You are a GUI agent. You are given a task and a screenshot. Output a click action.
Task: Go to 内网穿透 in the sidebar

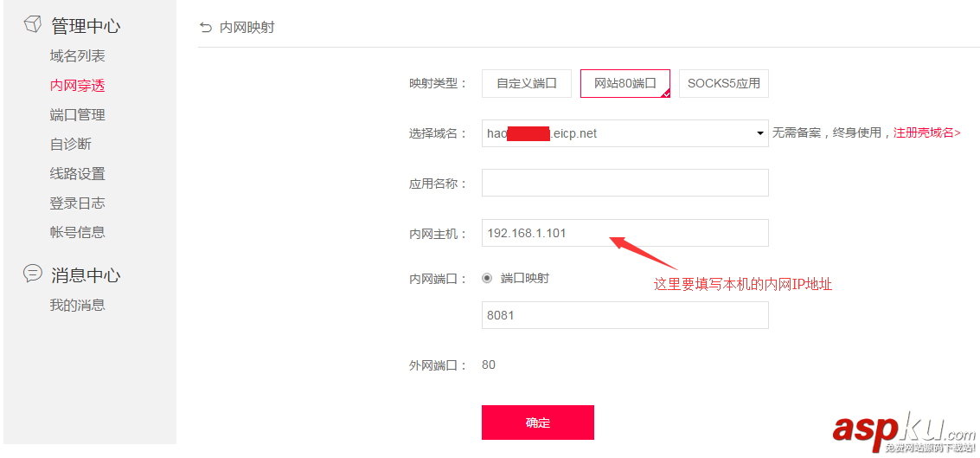77,86
